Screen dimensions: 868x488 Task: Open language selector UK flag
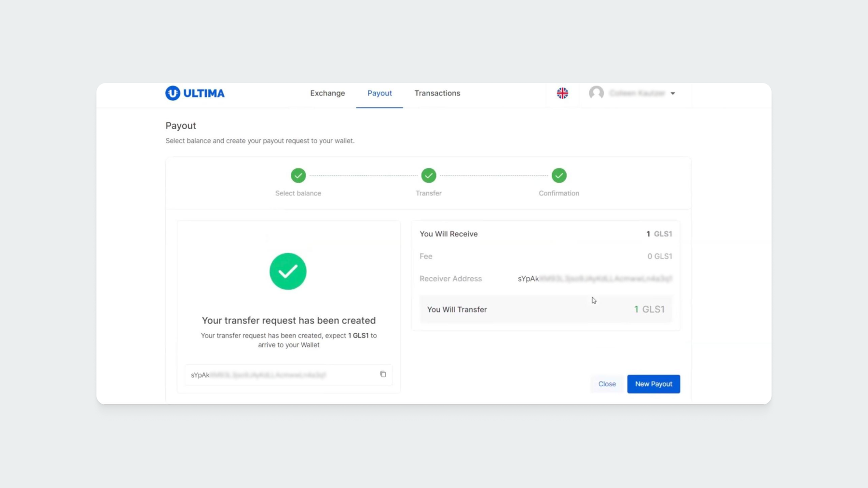pos(562,93)
